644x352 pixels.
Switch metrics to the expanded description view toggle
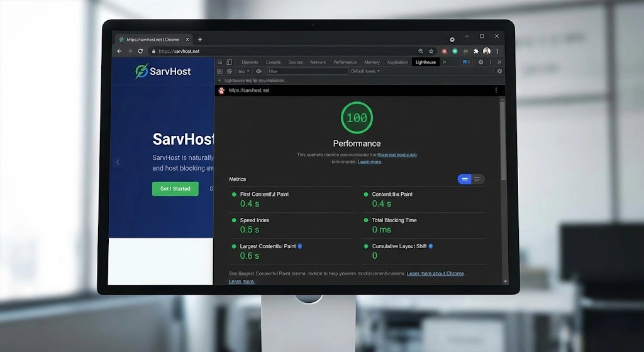point(478,179)
